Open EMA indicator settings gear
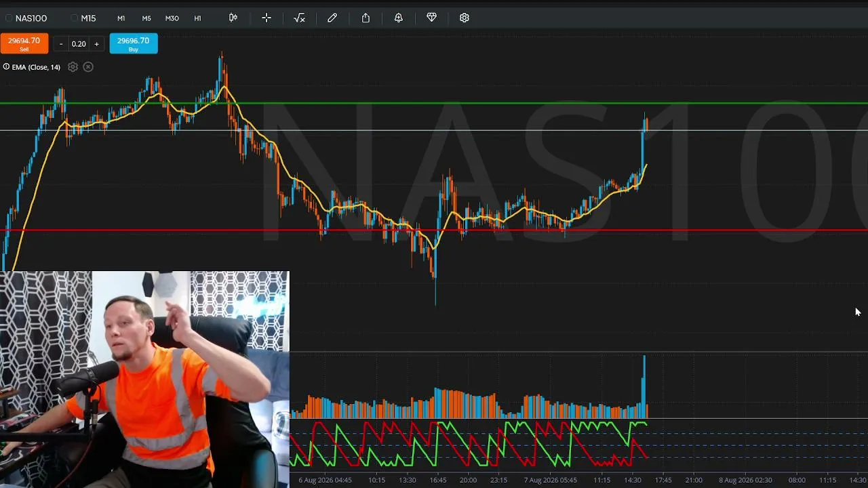 73,66
